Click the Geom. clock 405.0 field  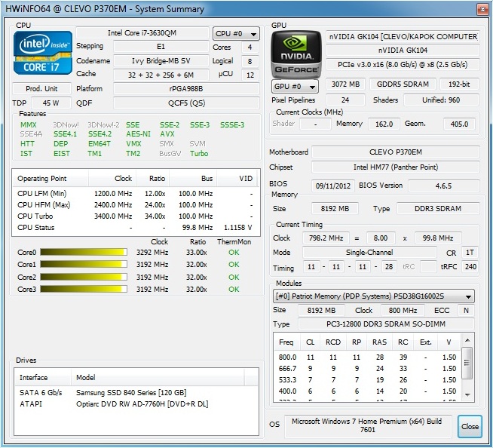[459, 124]
